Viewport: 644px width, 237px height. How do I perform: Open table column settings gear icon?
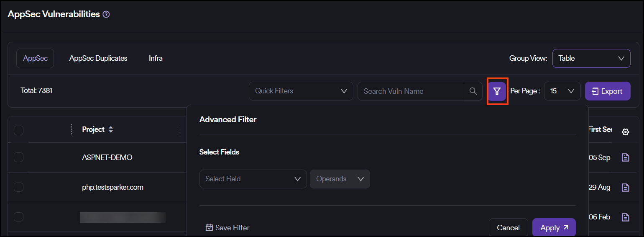tap(625, 132)
